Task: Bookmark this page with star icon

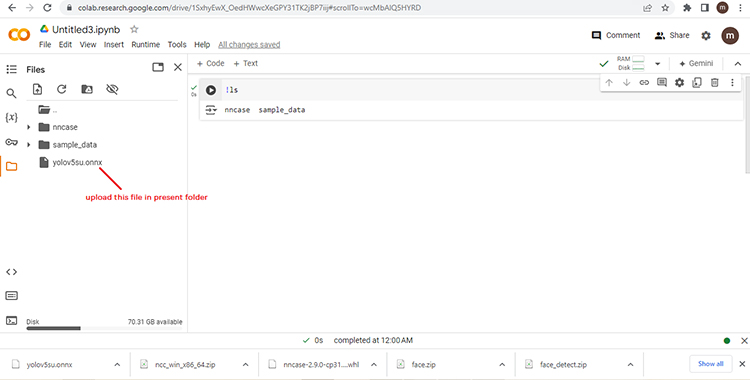Action: (665, 8)
